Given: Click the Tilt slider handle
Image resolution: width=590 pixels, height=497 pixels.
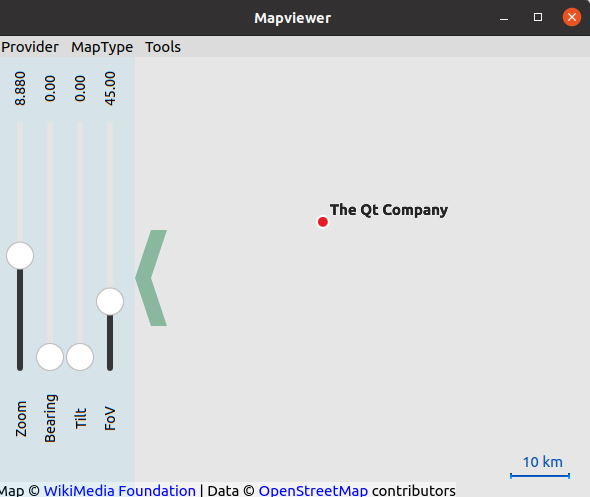Looking at the screenshot, I should pyautogui.click(x=80, y=357).
